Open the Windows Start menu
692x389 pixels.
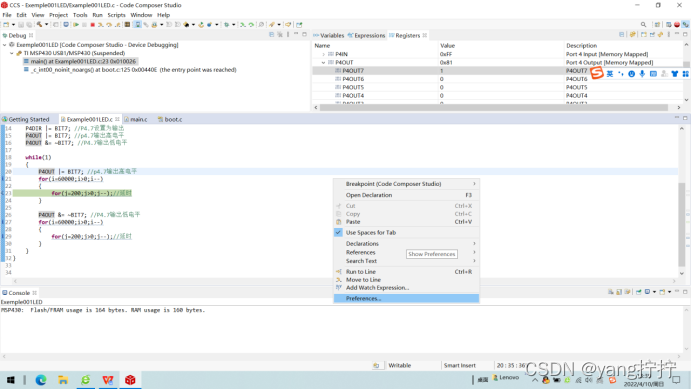point(11,380)
